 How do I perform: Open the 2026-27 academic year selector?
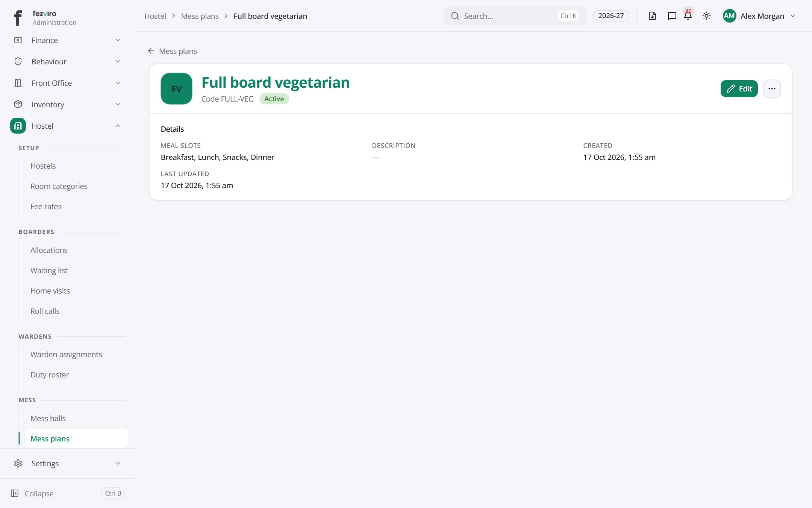coord(611,16)
